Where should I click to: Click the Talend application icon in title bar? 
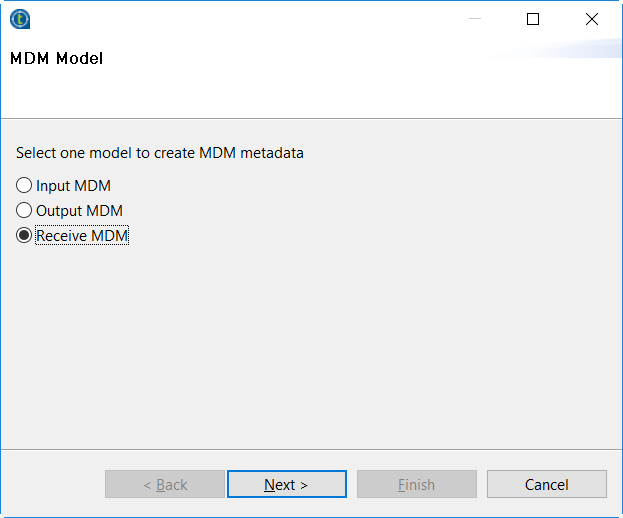(20, 19)
